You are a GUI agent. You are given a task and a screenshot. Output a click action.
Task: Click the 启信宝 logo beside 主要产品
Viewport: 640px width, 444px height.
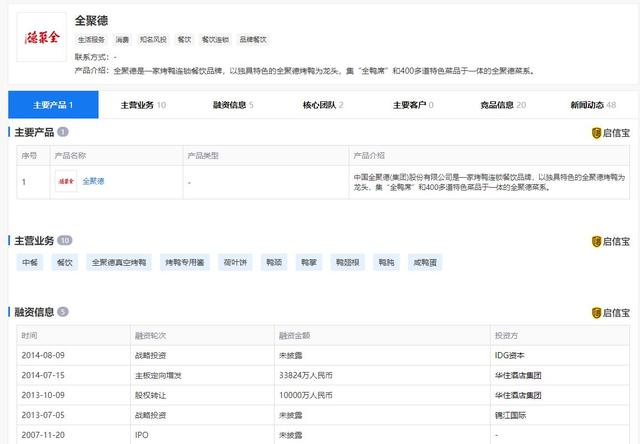click(610, 132)
